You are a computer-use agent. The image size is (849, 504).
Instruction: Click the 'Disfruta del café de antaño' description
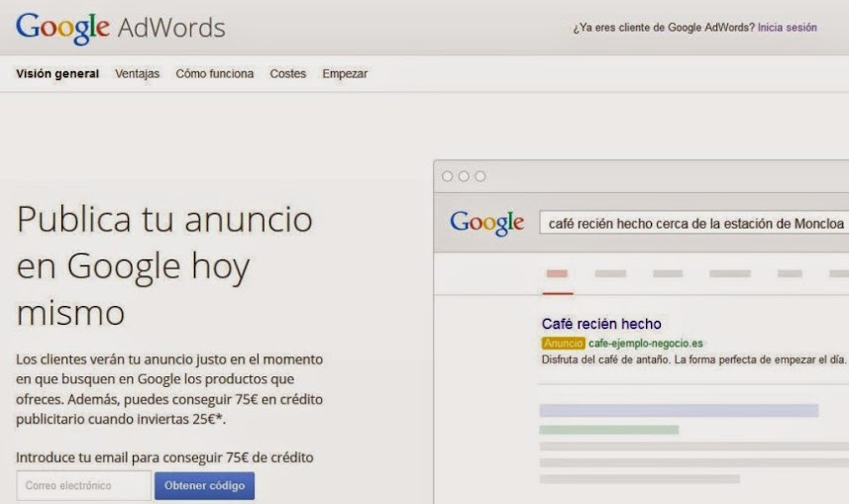coord(693,359)
